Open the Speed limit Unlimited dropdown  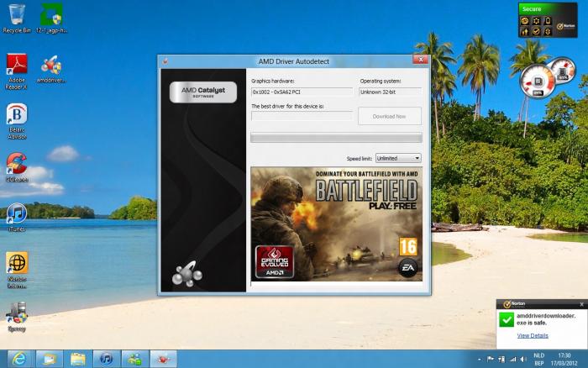[x=398, y=158]
